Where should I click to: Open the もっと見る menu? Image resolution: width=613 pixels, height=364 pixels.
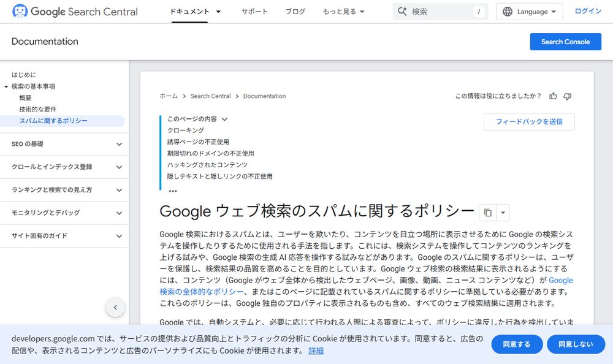[x=343, y=12]
